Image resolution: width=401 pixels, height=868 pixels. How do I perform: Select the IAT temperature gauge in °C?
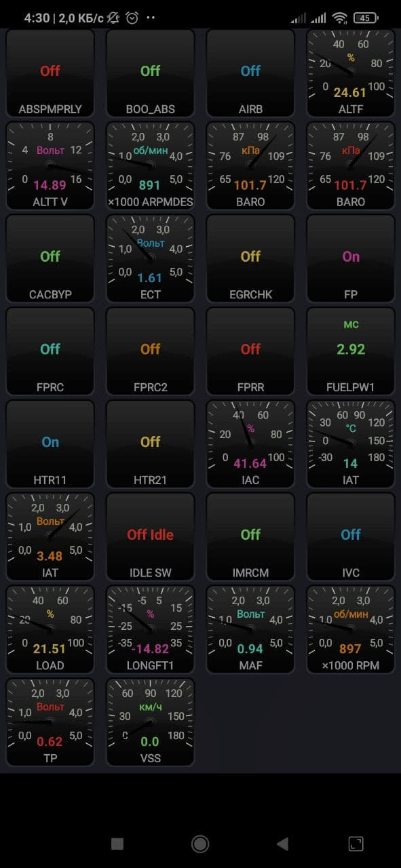[x=351, y=444]
